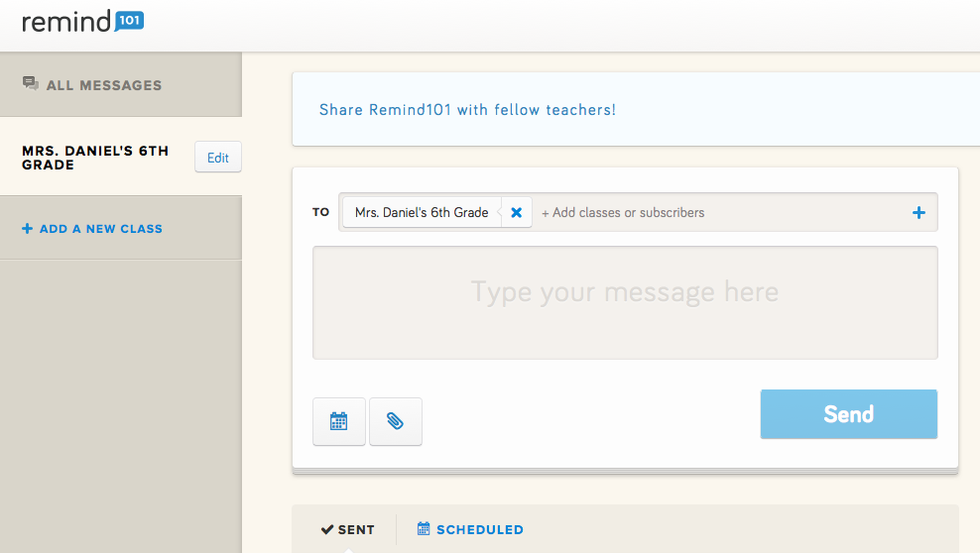Click the remind101 logo
The image size is (980, 553).
pyautogui.click(x=82, y=21)
